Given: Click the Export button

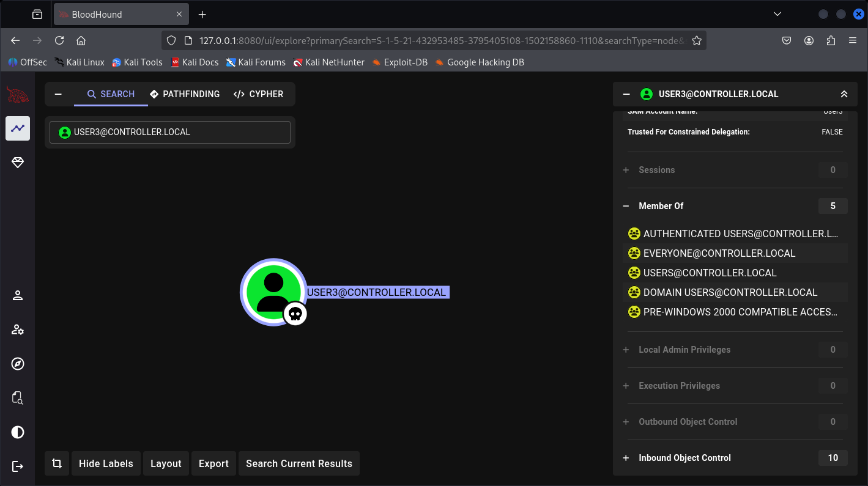Looking at the screenshot, I should tap(213, 463).
